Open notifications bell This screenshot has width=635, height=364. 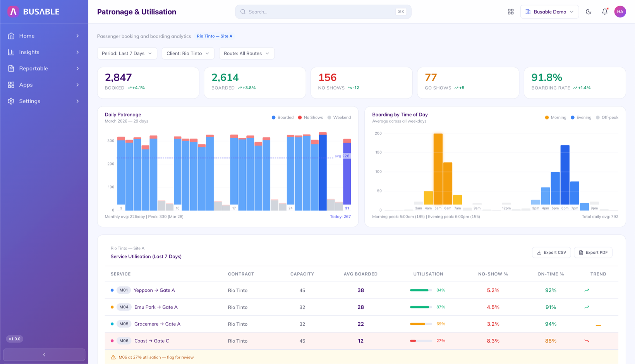pyautogui.click(x=605, y=12)
